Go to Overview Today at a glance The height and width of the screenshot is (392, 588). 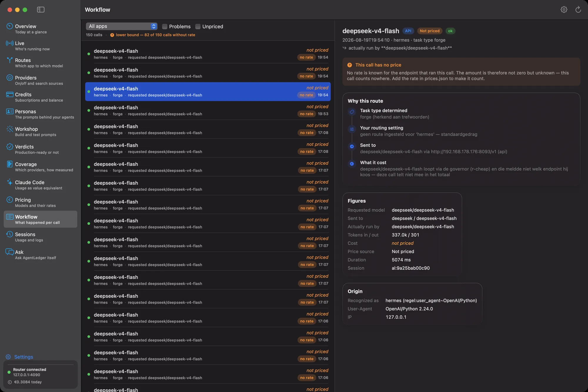[x=40, y=29]
